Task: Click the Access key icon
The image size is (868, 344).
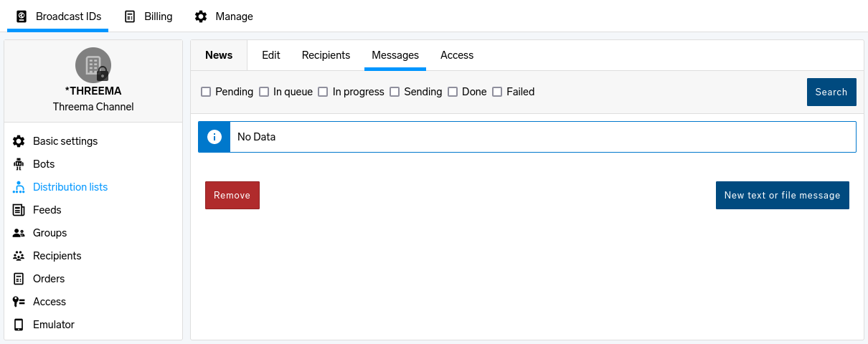Action: [x=19, y=302]
